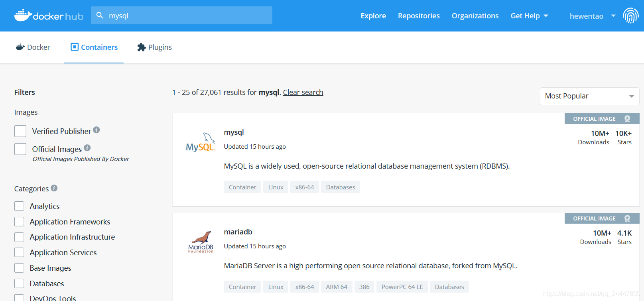
Task: Check the Base Images category
Action: pos(19,268)
